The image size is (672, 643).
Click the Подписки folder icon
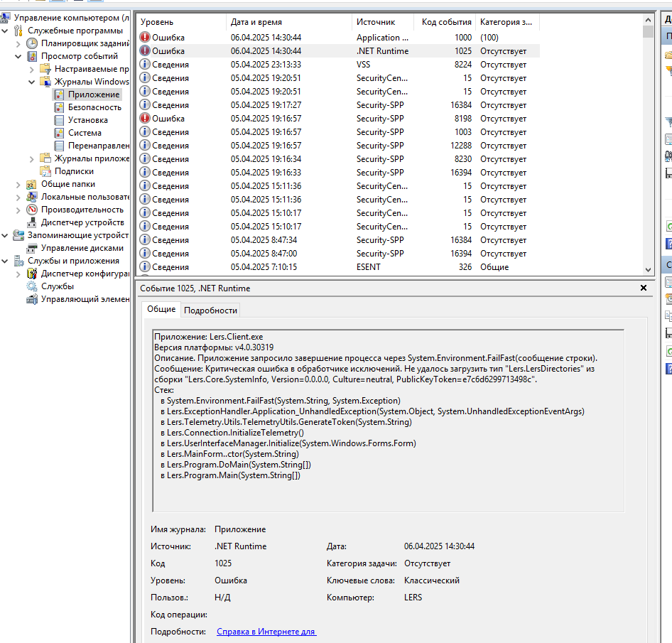click(45, 171)
